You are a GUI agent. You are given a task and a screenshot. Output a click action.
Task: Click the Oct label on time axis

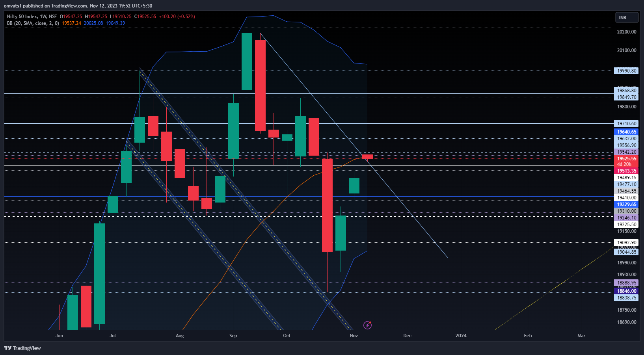[x=287, y=336]
